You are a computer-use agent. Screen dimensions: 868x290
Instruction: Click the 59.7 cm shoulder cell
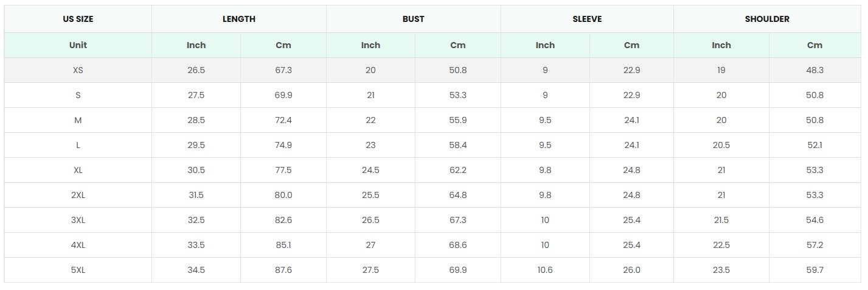pos(814,270)
